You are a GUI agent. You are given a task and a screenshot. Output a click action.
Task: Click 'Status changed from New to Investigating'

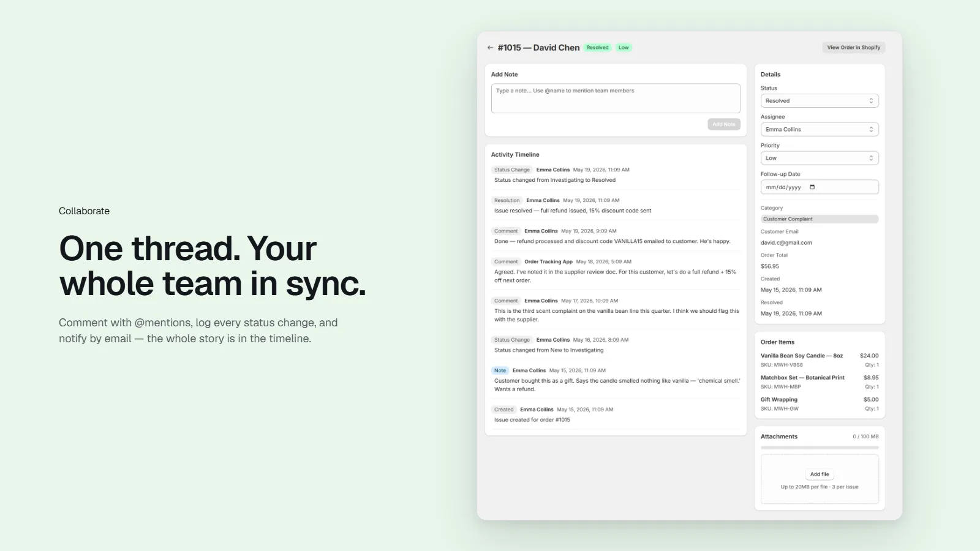coord(549,351)
